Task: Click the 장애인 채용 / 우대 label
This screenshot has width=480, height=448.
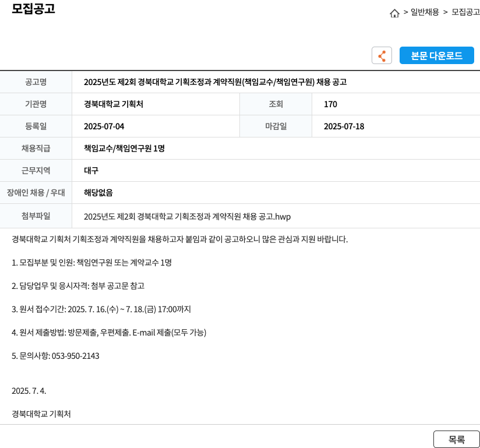Action: [x=36, y=193]
